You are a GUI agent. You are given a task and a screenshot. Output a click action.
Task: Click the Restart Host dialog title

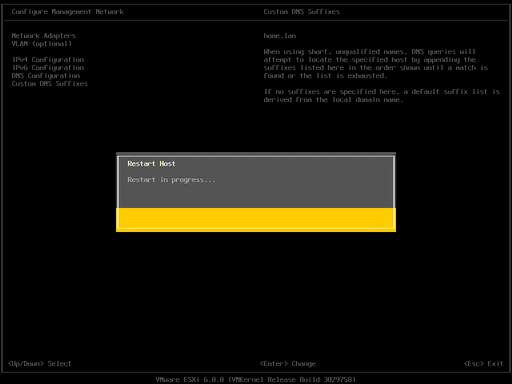coord(151,164)
